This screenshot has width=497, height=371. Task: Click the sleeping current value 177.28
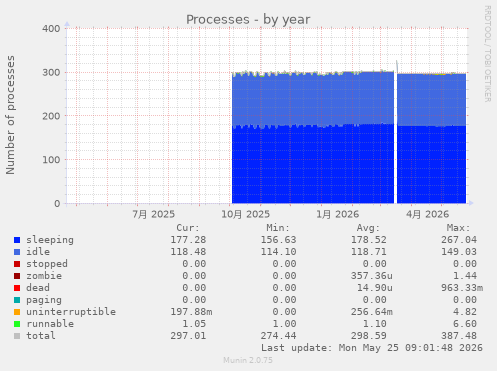[188, 240]
